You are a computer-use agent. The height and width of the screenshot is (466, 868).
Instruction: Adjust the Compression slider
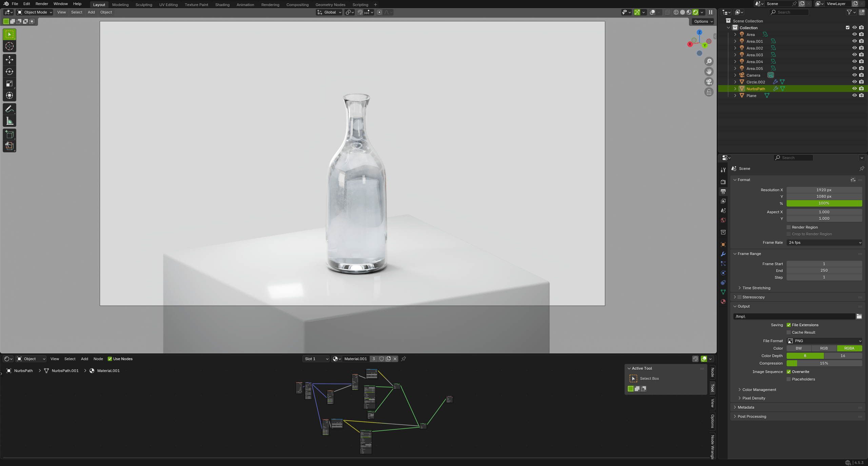coord(824,363)
